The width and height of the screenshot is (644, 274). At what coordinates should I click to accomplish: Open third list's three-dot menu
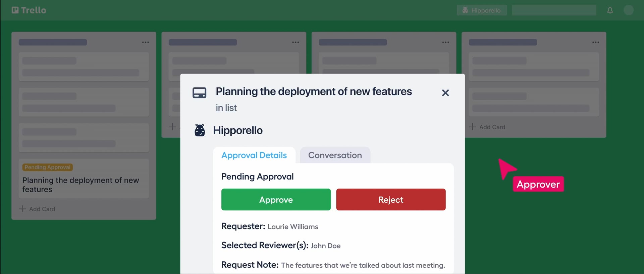coord(445,42)
